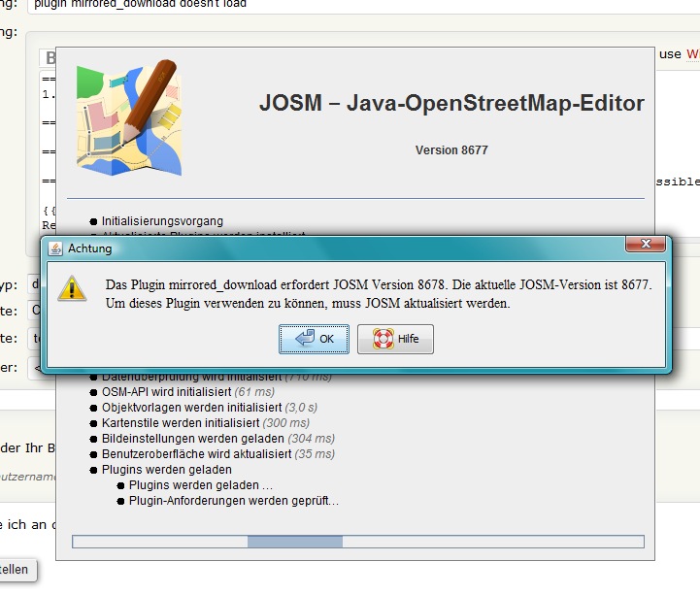Click the top-level 'Plugins werden geladen' entry
The height and width of the screenshot is (595, 700).
[167, 470]
